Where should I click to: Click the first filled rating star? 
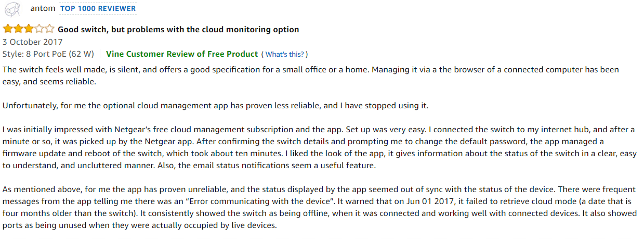pyautogui.click(x=8, y=29)
